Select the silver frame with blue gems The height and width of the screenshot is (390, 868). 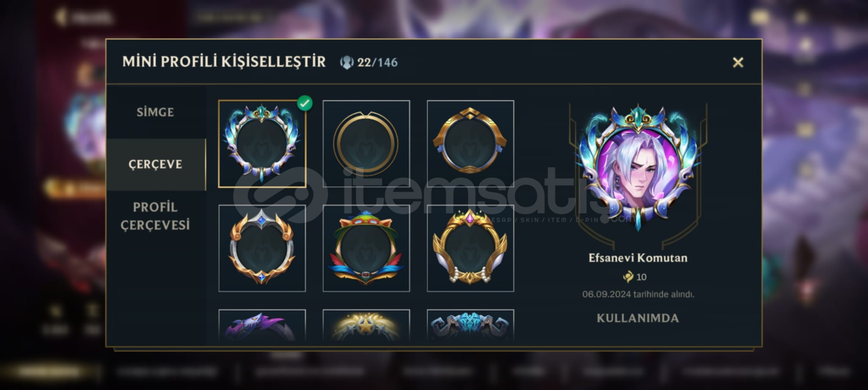262,248
